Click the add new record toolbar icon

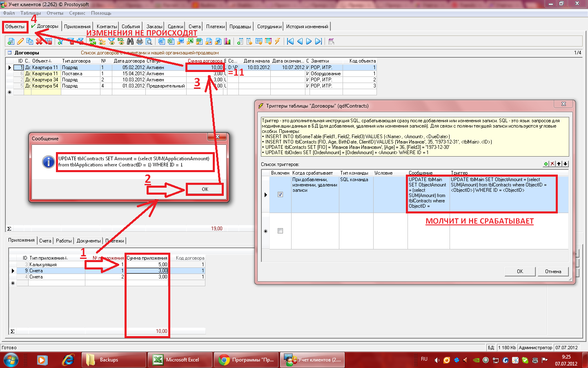(x=11, y=41)
